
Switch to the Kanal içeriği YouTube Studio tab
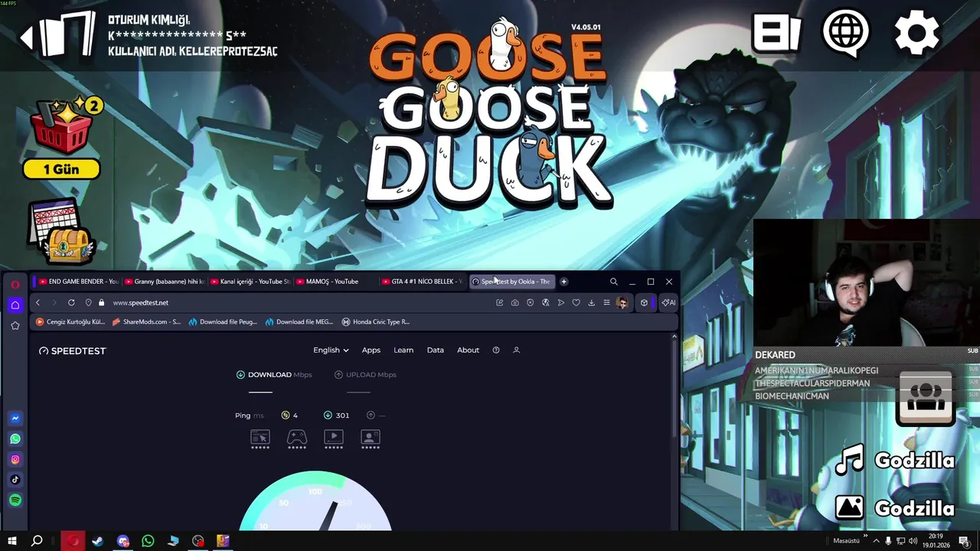coord(250,282)
